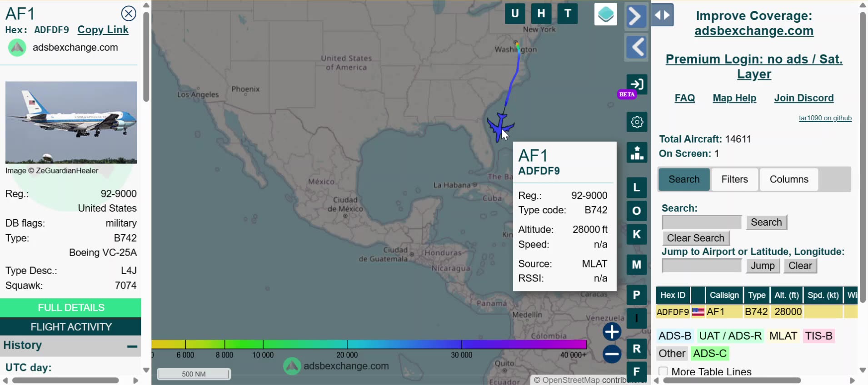The image size is (868, 385).
Task: Focus the Search text field
Action: tap(702, 222)
